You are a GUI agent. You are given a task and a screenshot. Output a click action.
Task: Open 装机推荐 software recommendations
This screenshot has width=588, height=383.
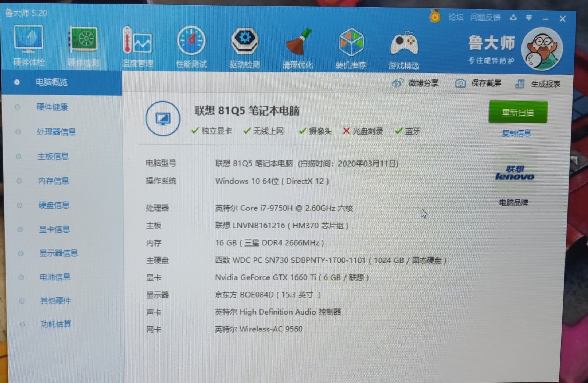pyautogui.click(x=351, y=49)
